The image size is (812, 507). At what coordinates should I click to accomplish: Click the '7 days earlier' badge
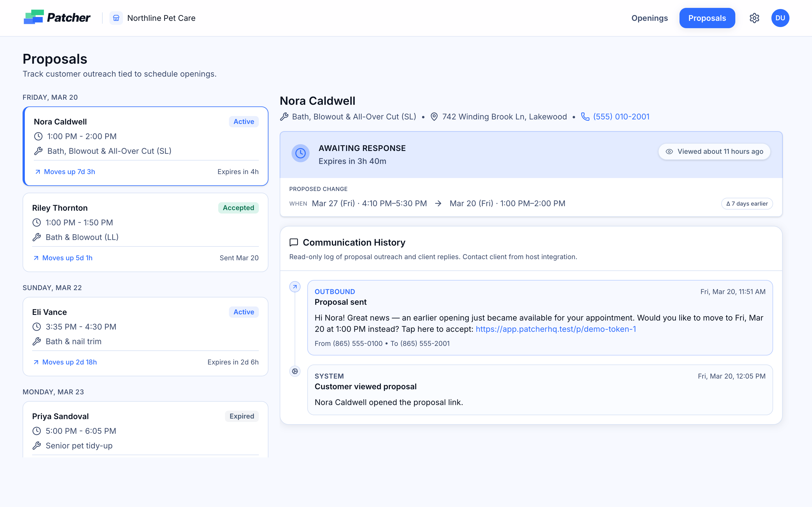coord(747,204)
